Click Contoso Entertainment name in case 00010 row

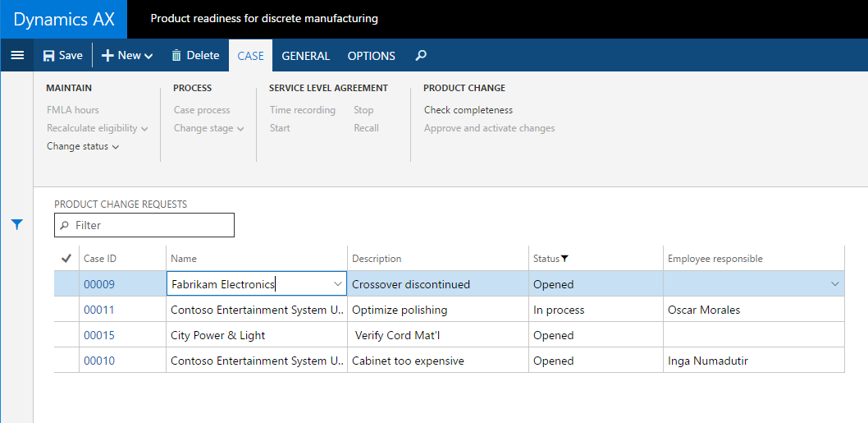click(x=257, y=361)
